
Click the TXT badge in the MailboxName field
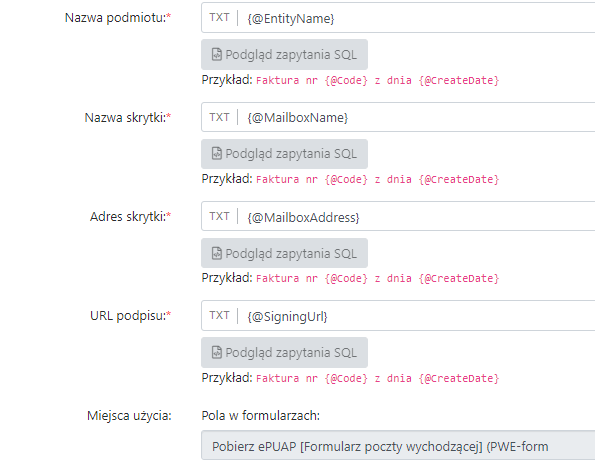click(x=219, y=117)
